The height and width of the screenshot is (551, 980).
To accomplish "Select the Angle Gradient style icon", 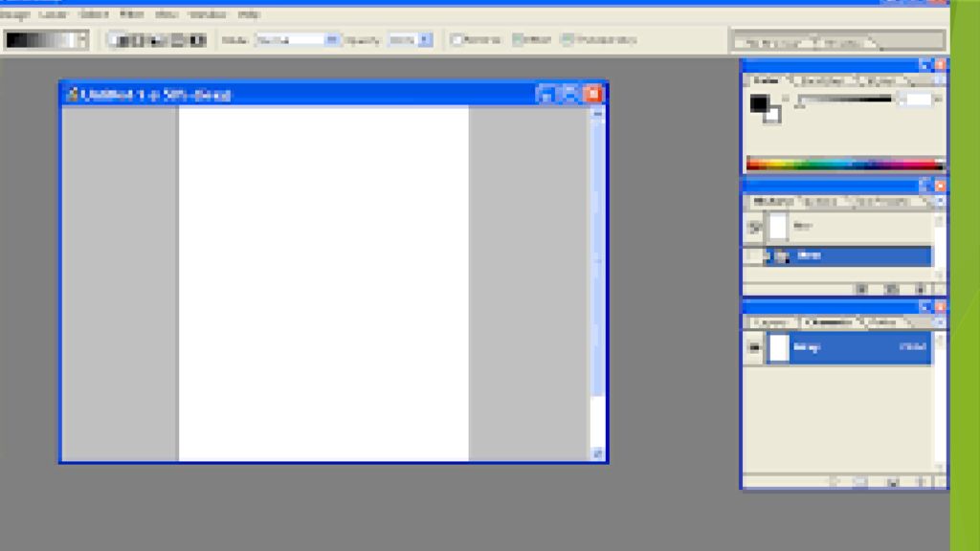I will coord(157,40).
